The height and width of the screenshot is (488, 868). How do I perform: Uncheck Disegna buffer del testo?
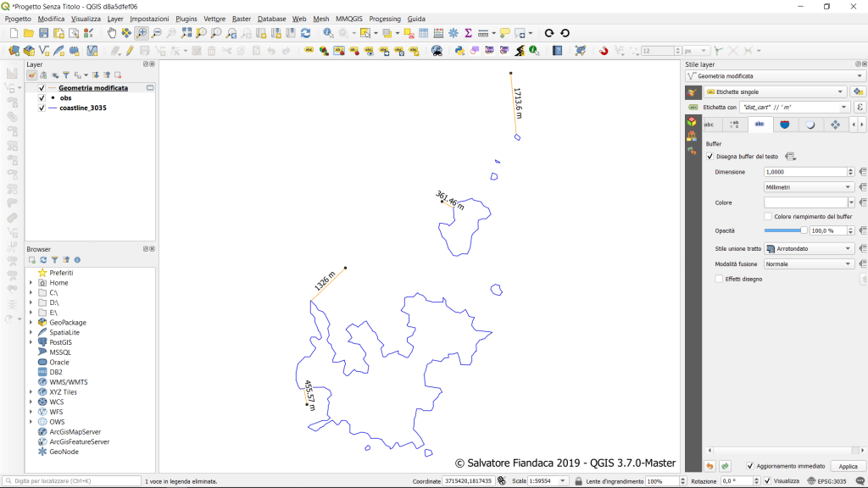[710, 157]
